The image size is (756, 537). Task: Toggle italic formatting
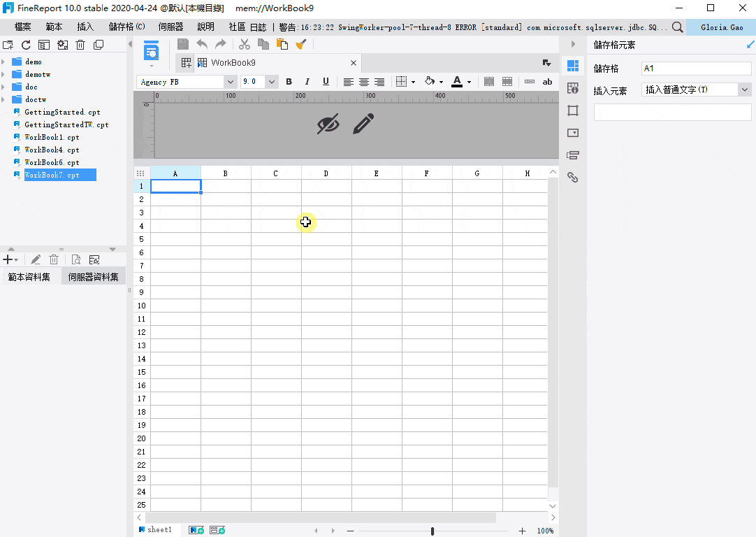click(307, 82)
